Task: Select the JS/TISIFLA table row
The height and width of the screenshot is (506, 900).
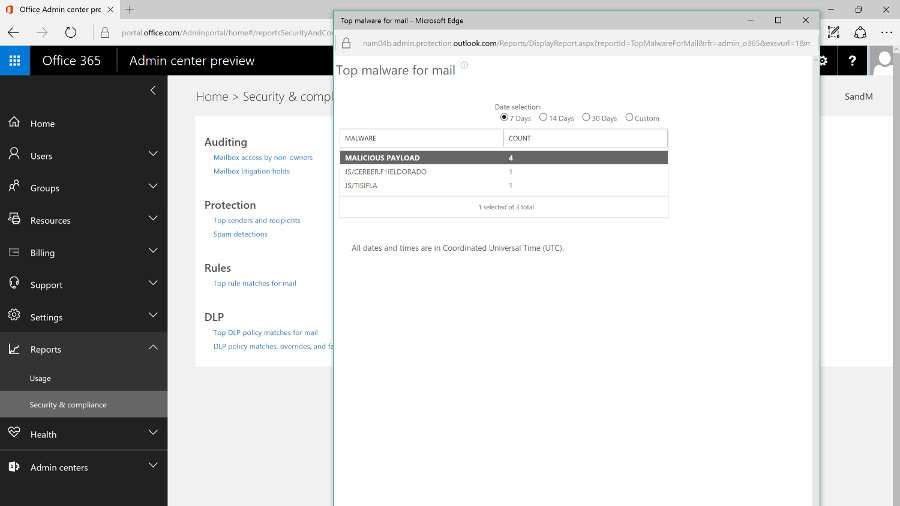Action: click(x=504, y=185)
